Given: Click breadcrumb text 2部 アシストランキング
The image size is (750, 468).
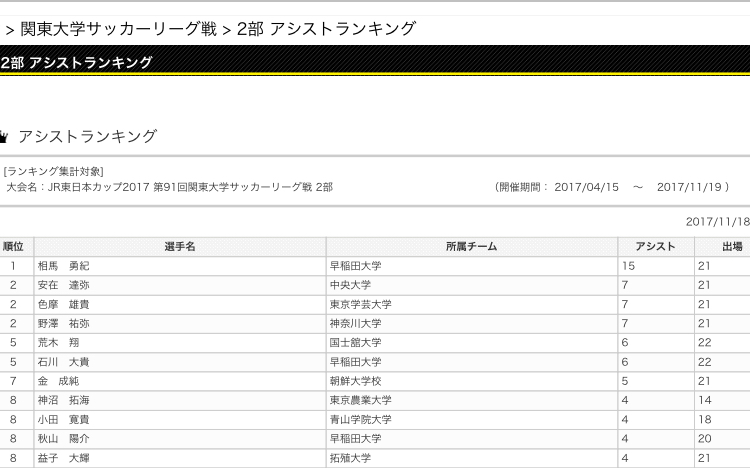Looking at the screenshot, I should 326,29.
